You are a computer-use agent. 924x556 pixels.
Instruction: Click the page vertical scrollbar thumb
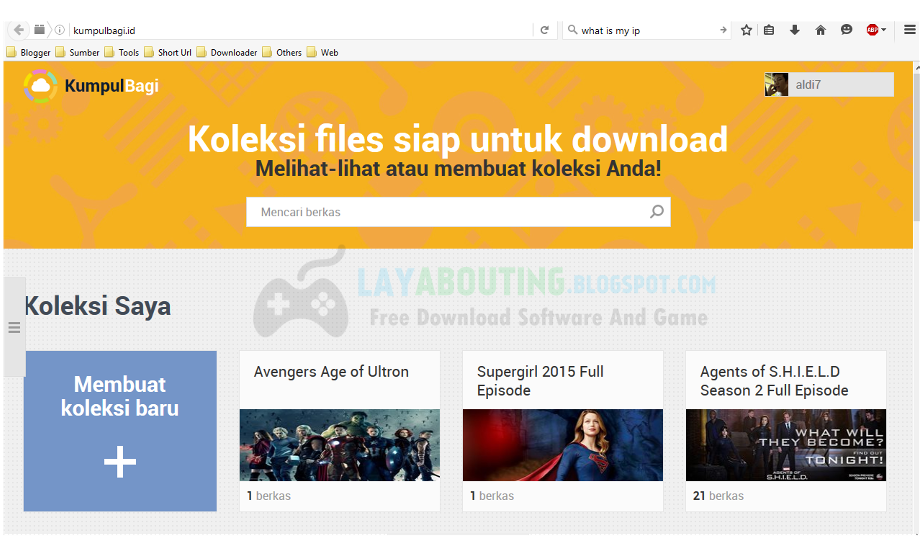click(x=916, y=147)
